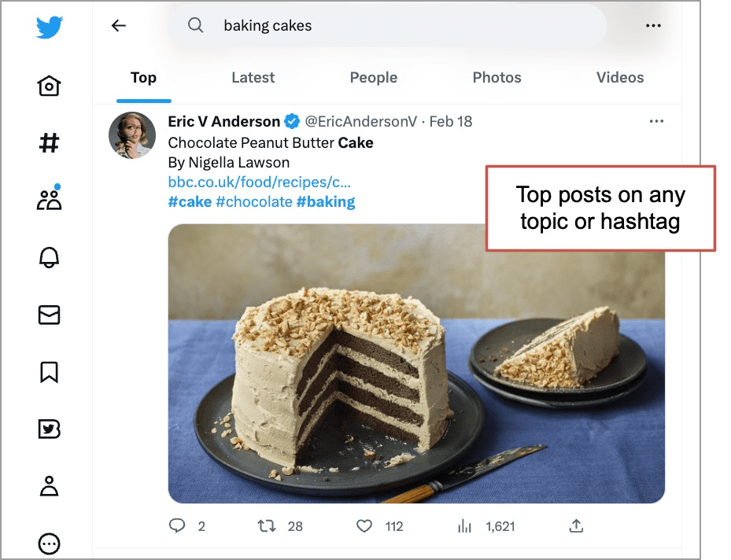Image resolution: width=731 pixels, height=560 pixels.
Task: Open search options three-dot menu
Action: click(x=653, y=26)
